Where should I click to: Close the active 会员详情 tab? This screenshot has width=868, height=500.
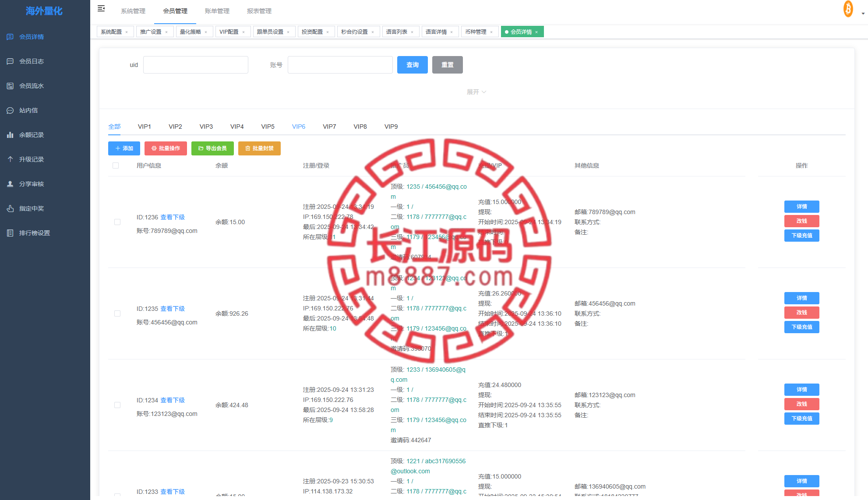(x=536, y=32)
